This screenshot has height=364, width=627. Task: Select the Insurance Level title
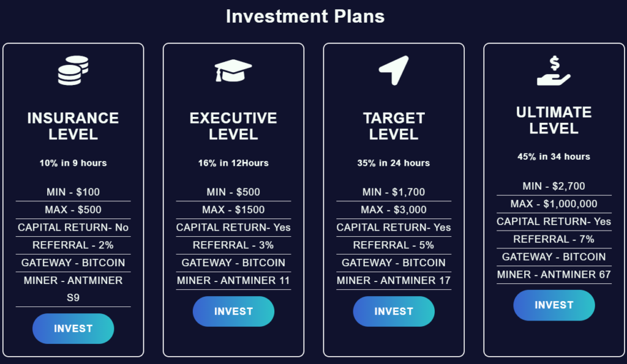point(73,126)
